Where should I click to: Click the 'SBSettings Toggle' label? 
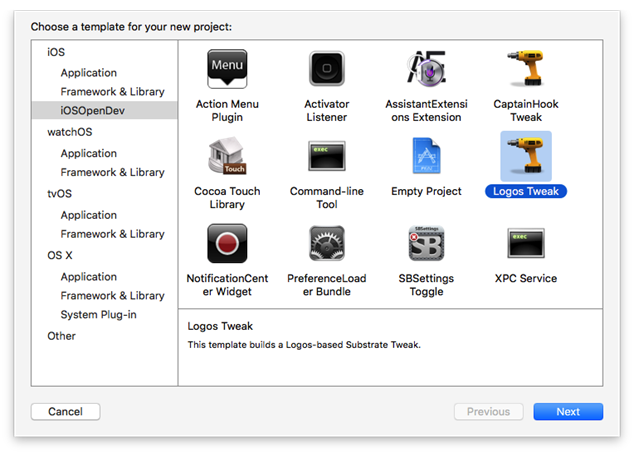click(427, 285)
